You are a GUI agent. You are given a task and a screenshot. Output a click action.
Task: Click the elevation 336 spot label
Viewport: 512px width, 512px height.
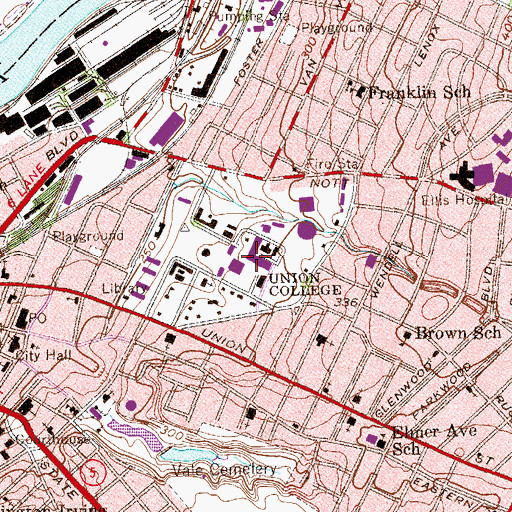point(346,302)
